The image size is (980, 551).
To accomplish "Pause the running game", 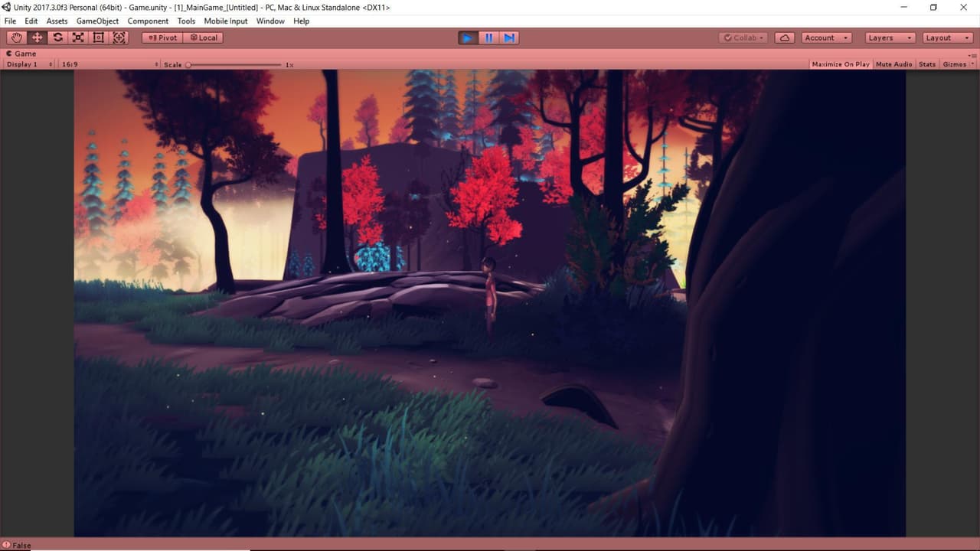I will tap(488, 37).
